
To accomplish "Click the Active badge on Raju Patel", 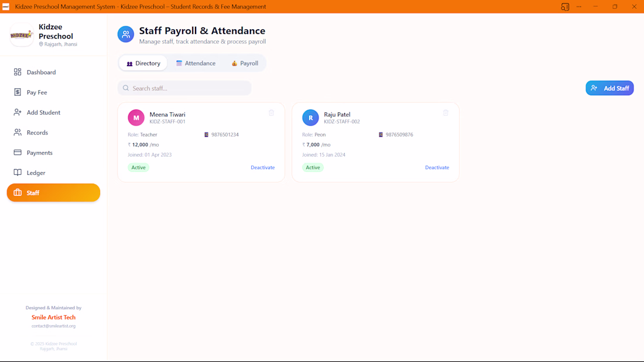I will pos(313,167).
